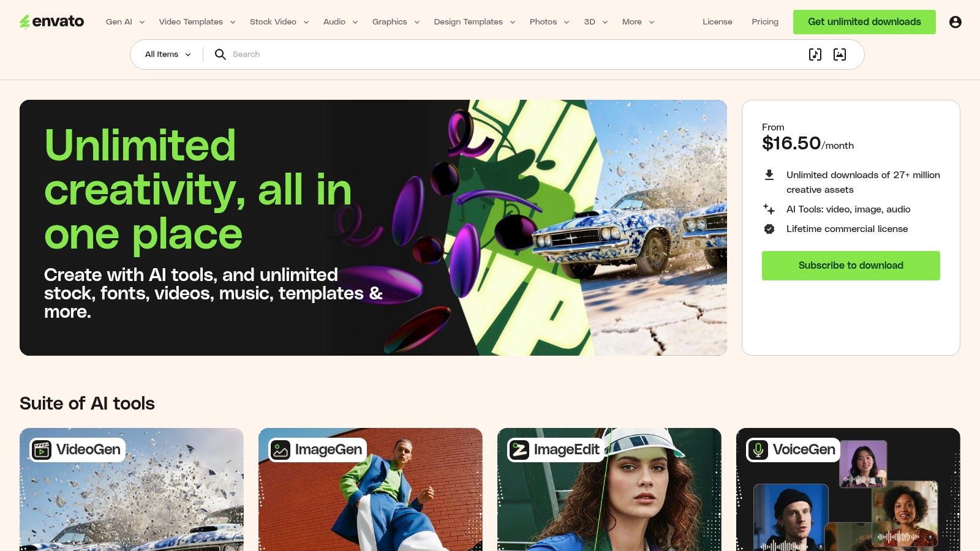Expand the Audio menu
This screenshot has height=551, width=980.
click(341, 21)
